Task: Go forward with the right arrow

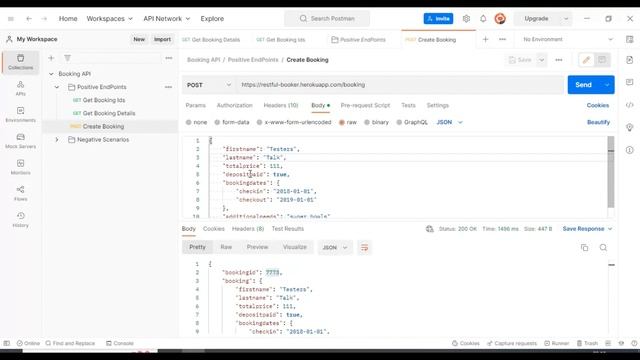Action: pos(44,19)
